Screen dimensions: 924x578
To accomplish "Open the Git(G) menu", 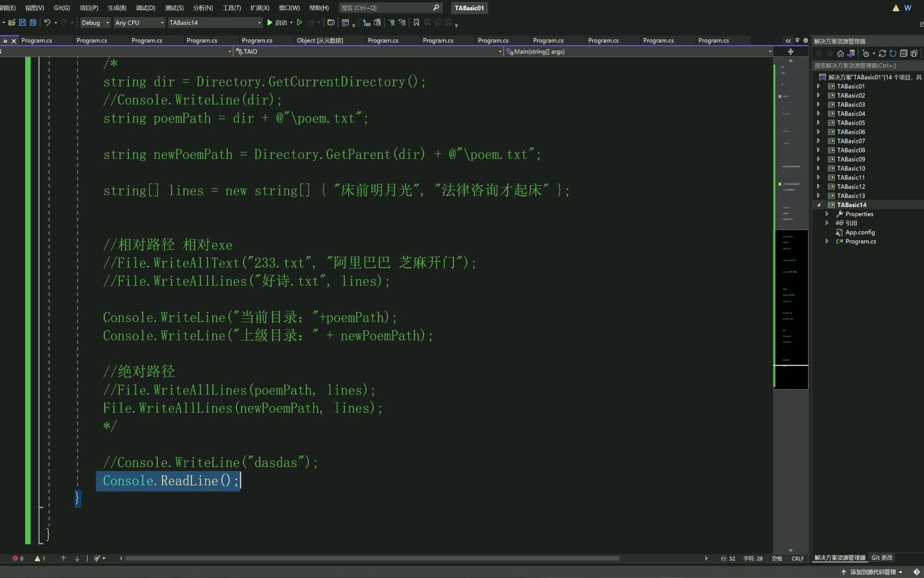I will click(61, 7).
